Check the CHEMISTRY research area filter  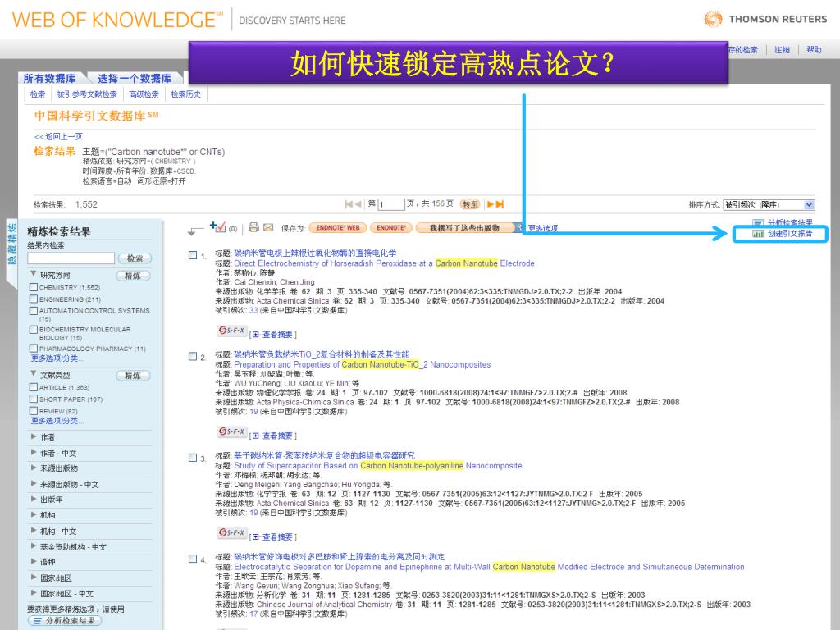pyautogui.click(x=34, y=288)
